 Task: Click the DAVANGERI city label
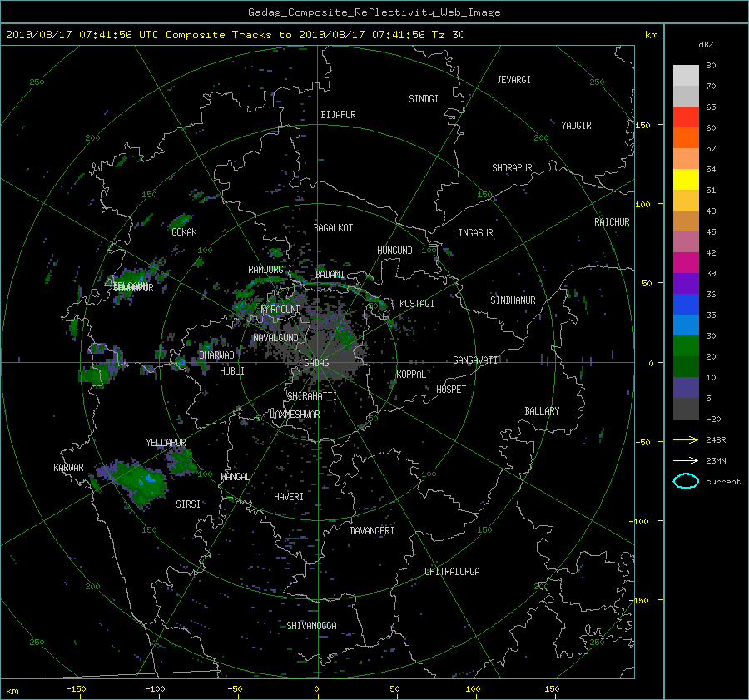(x=372, y=531)
